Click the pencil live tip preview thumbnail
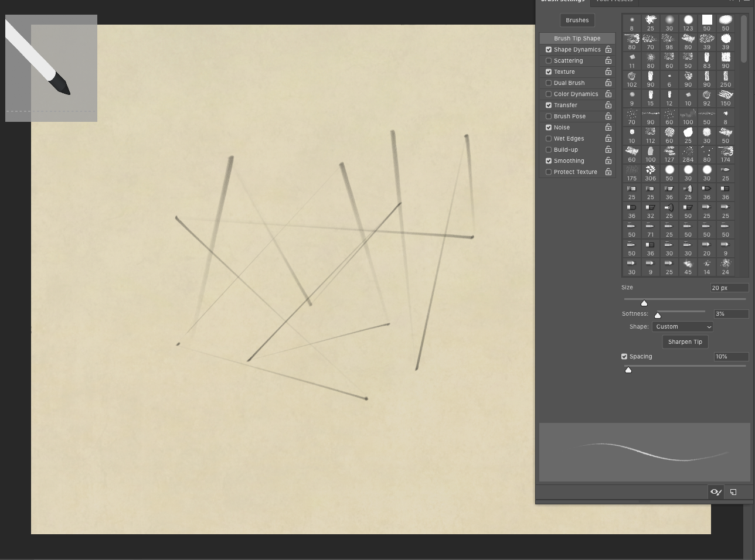 click(x=51, y=68)
